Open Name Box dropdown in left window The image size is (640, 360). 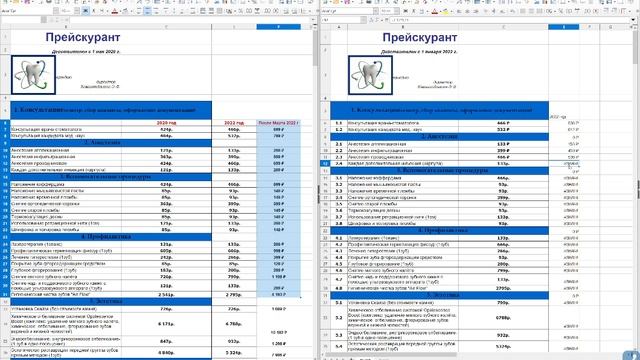click(x=44, y=20)
